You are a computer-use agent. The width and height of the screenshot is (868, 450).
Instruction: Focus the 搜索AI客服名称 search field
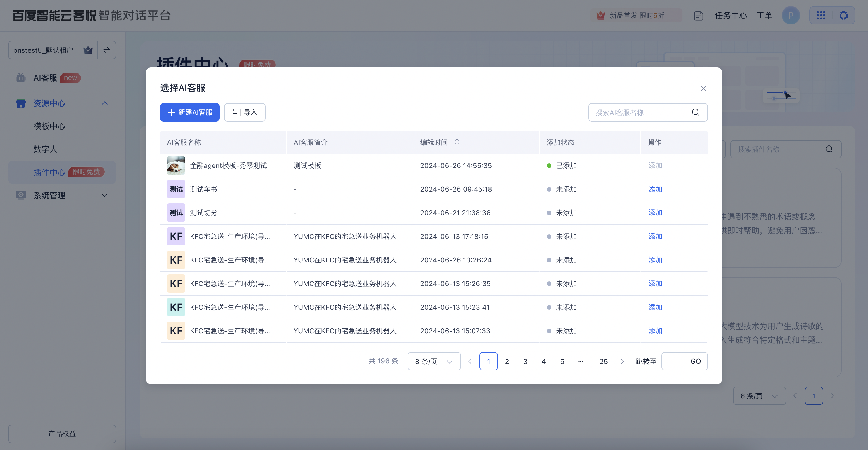648,112
